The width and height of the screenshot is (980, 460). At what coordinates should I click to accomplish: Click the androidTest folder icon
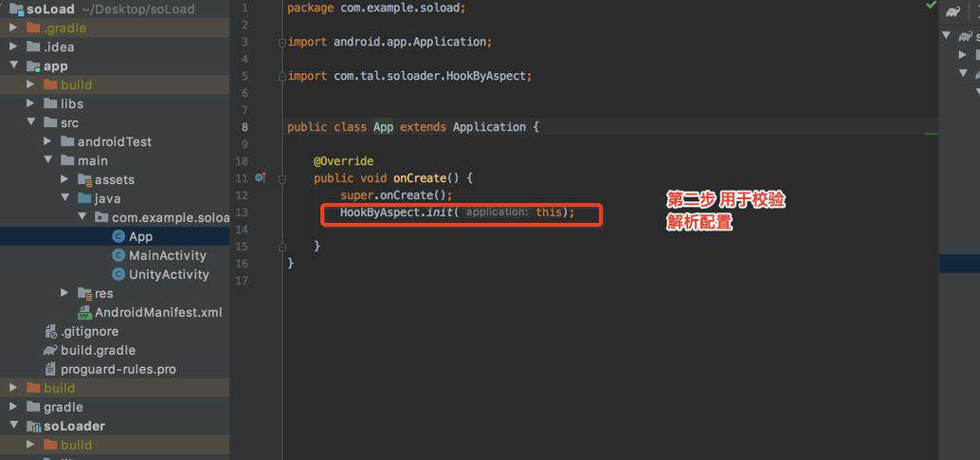[x=67, y=141]
